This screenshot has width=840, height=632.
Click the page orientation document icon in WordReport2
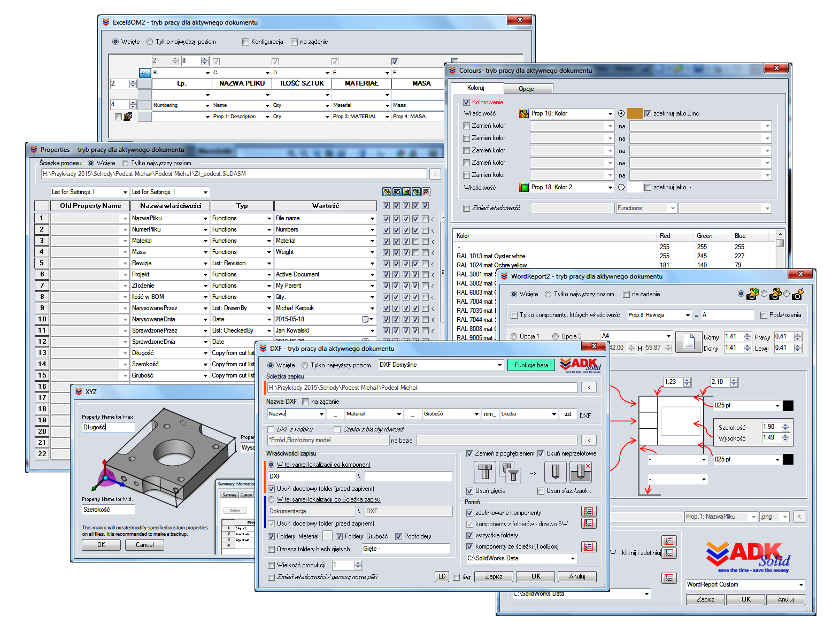[x=689, y=342]
